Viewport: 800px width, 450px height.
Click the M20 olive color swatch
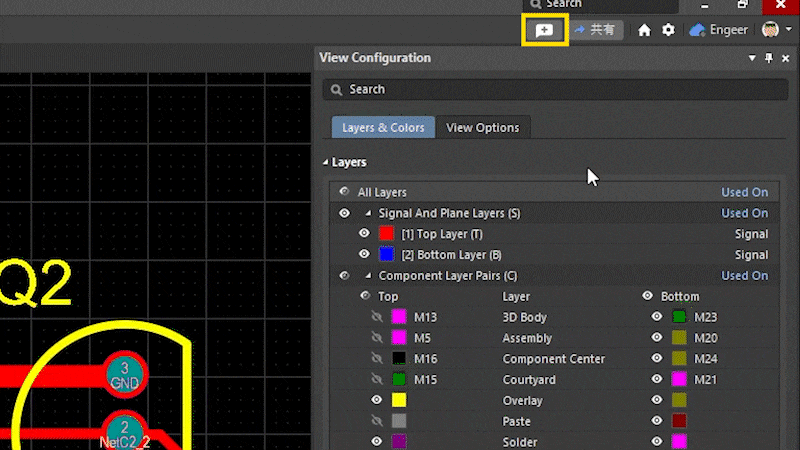tap(679, 338)
